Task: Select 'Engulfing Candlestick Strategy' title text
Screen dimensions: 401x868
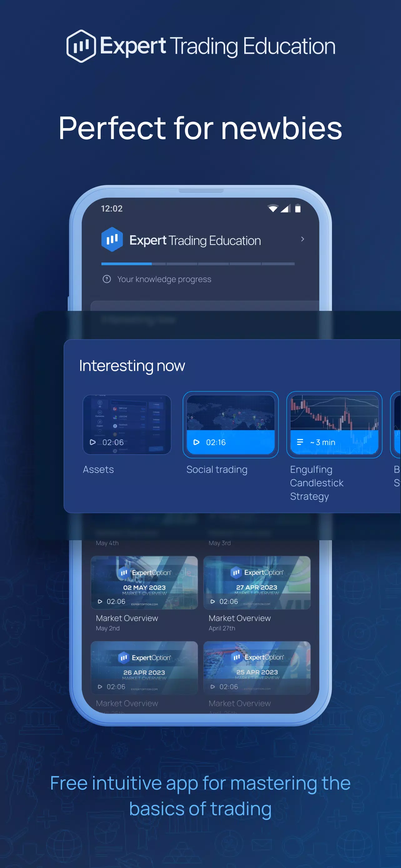Action: tap(317, 483)
